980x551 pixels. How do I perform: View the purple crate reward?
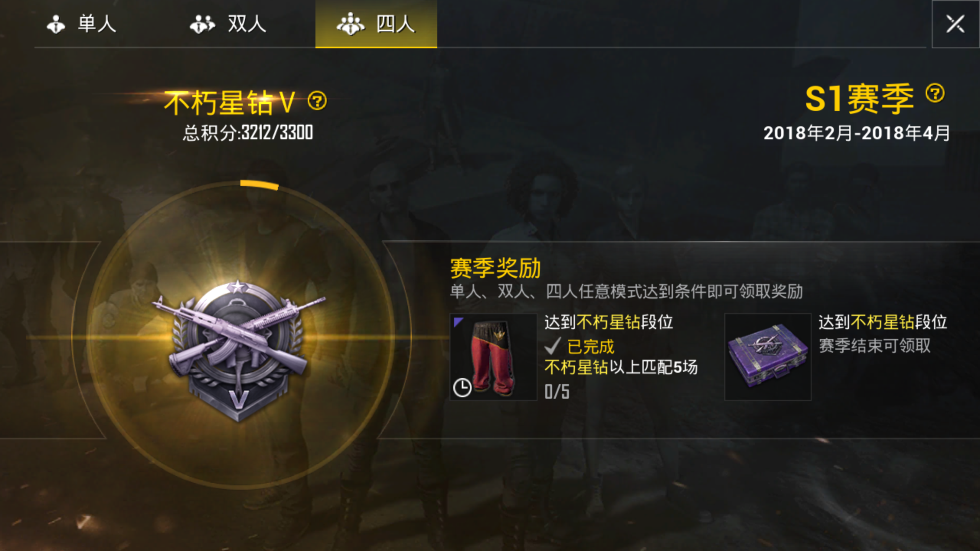[768, 357]
